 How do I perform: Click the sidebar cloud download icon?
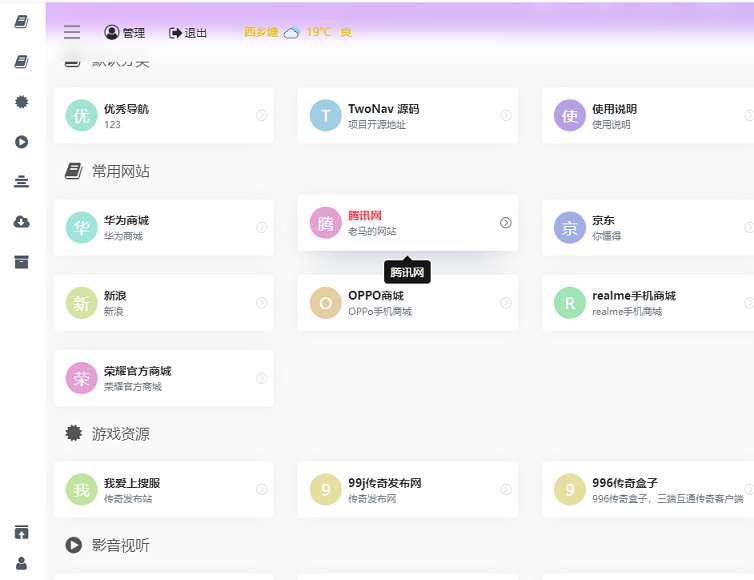pos(22,222)
